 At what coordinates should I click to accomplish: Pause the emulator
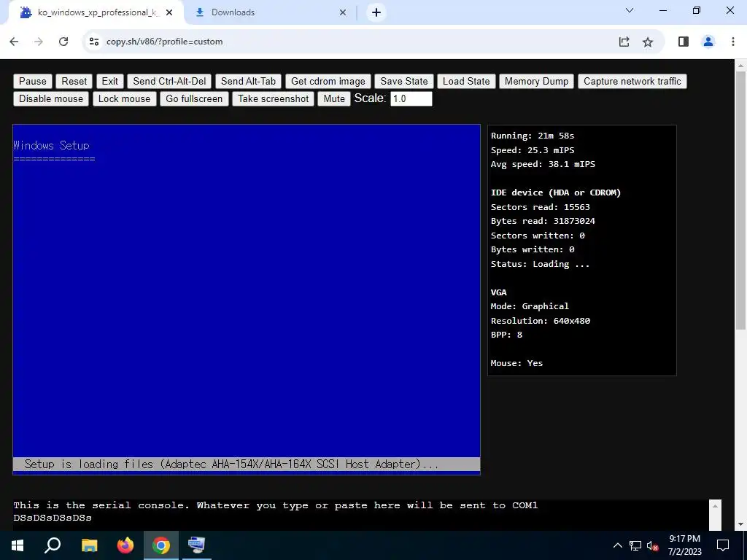click(x=33, y=82)
